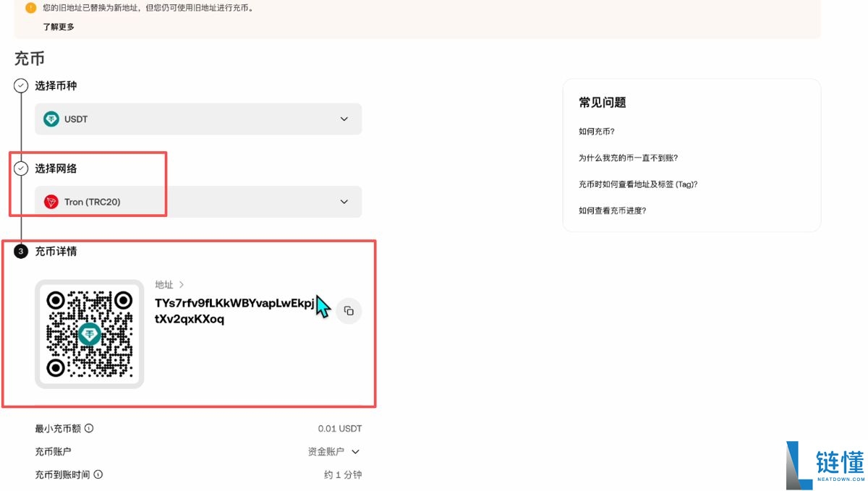Click the step 2 选择网络 checkmark circle
Screen dimensions: 868x491
(x=20, y=168)
